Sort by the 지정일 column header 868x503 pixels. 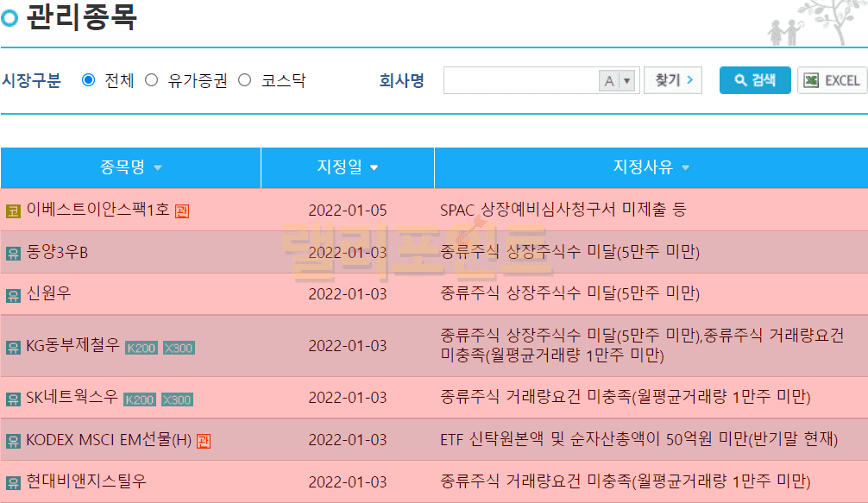click(x=348, y=167)
